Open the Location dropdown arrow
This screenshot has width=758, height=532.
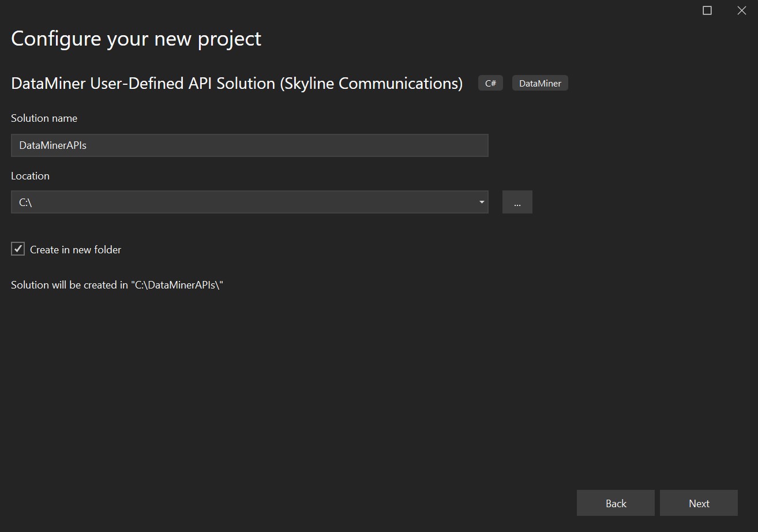(482, 202)
